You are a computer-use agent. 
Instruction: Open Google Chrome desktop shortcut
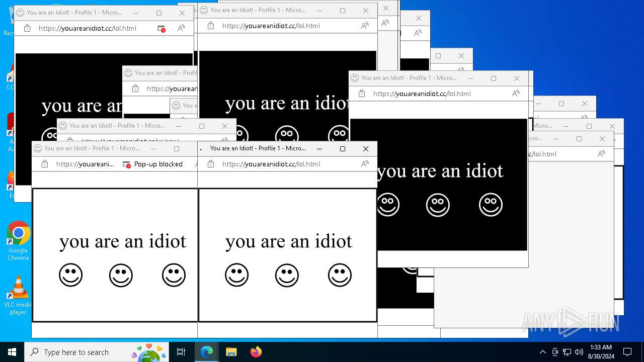tap(18, 241)
